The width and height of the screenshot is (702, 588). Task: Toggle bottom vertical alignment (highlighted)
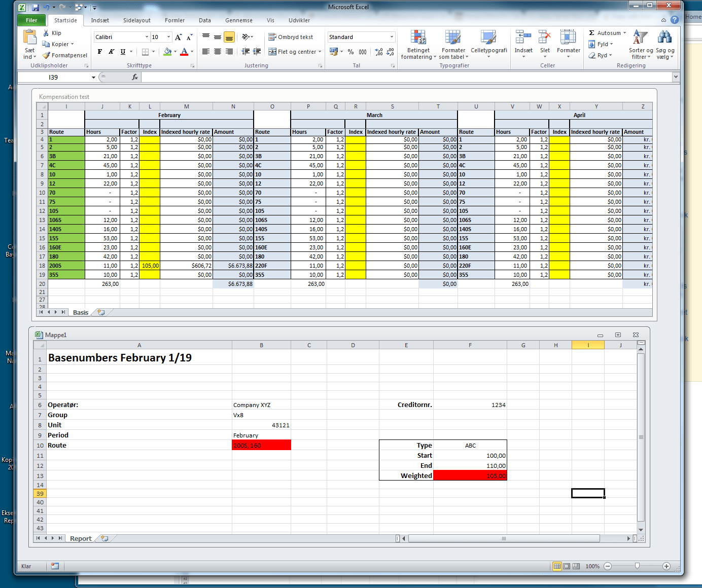coord(229,37)
